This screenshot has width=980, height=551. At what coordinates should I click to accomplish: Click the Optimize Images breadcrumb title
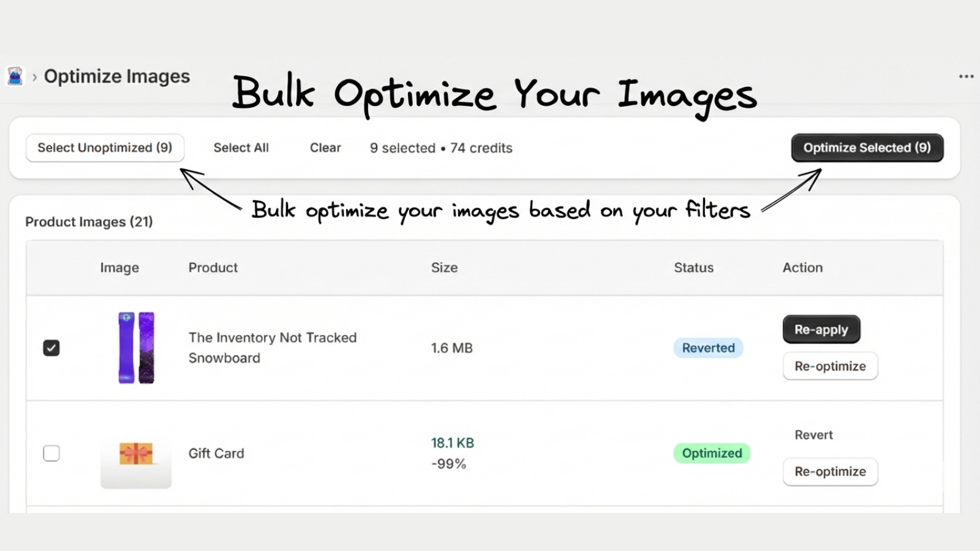pyautogui.click(x=117, y=76)
